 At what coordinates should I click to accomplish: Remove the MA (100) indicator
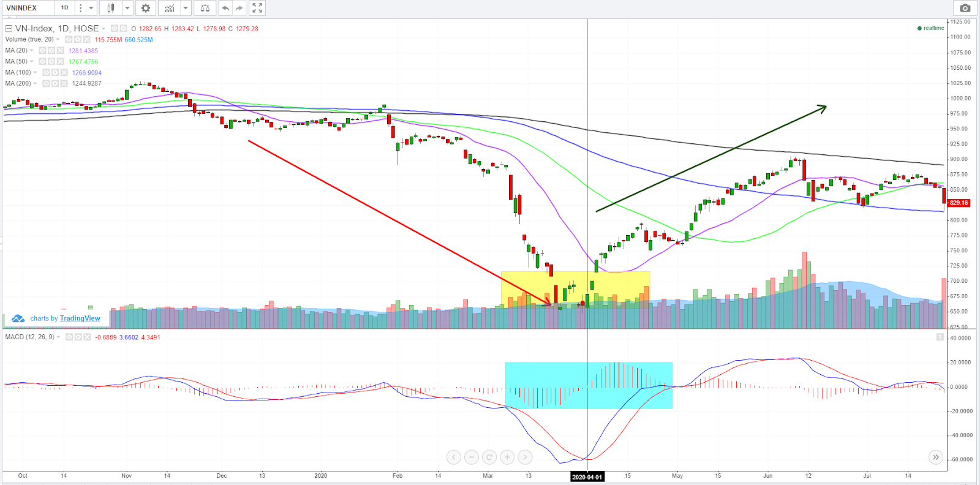(x=64, y=72)
